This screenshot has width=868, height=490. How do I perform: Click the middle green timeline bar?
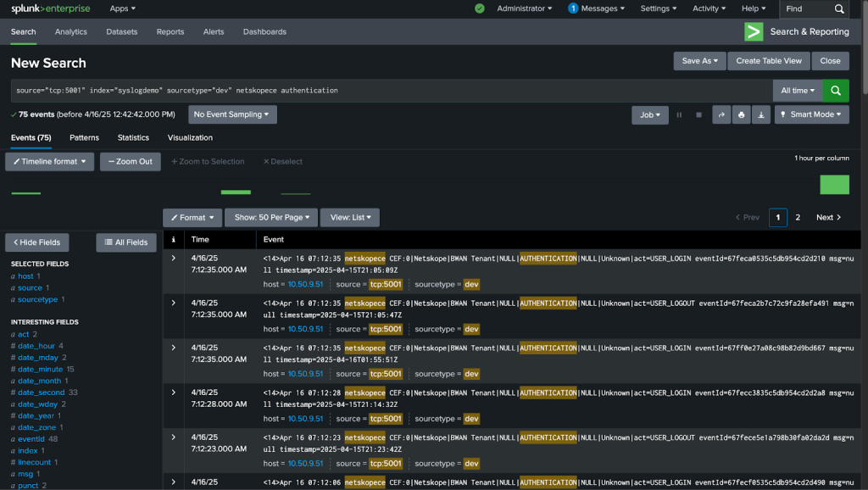click(236, 192)
